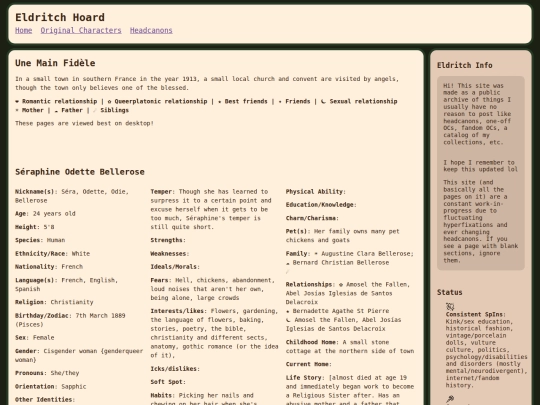This screenshot has height=405, width=540.
Task: Click the crescent moon icon before Sexual relationship
Action: (323, 101)
